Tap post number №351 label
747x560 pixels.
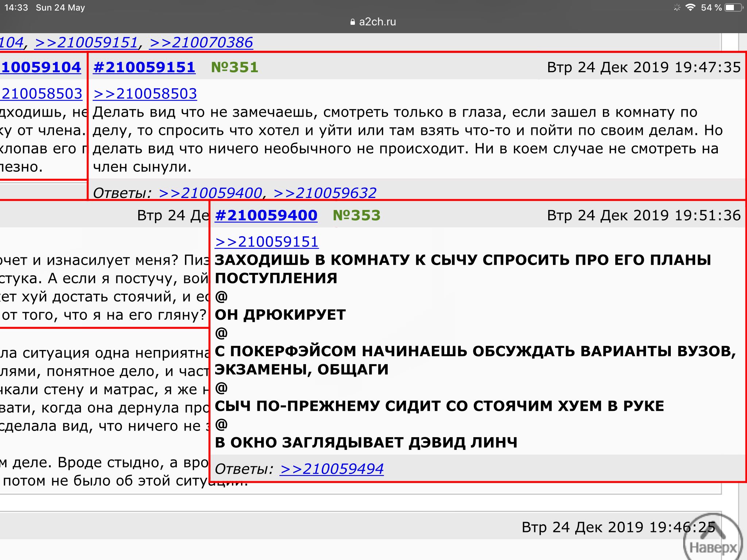[x=235, y=67]
